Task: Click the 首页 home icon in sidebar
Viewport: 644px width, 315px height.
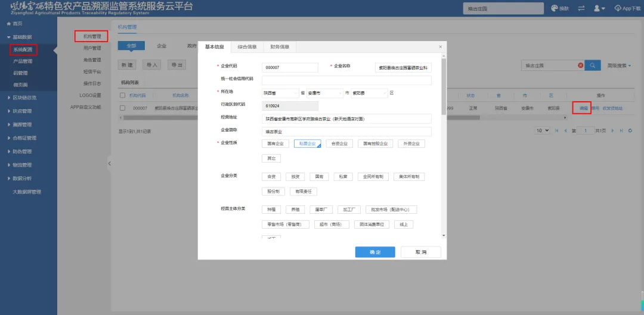Action: coord(8,24)
